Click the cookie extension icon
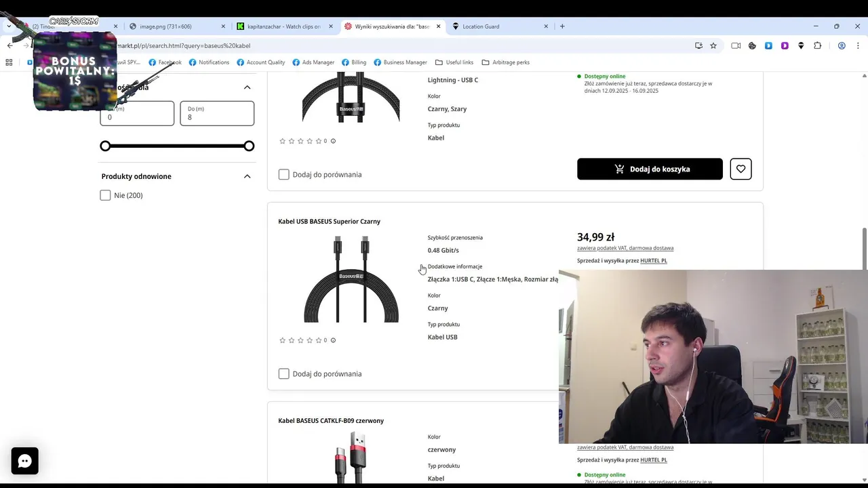Image resolution: width=868 pixels, height=488 pixels. point(752,45)
